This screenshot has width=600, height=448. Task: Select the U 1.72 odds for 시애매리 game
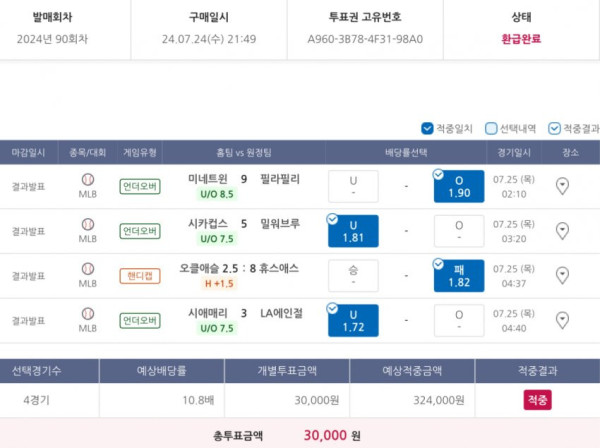coord(353,320)
